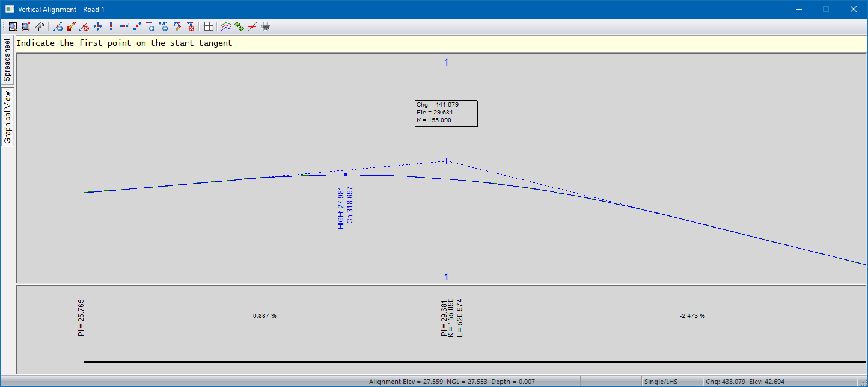Select the edit PI pencil tool
Screen dimensions: 868x387
(x=71, y=26)
